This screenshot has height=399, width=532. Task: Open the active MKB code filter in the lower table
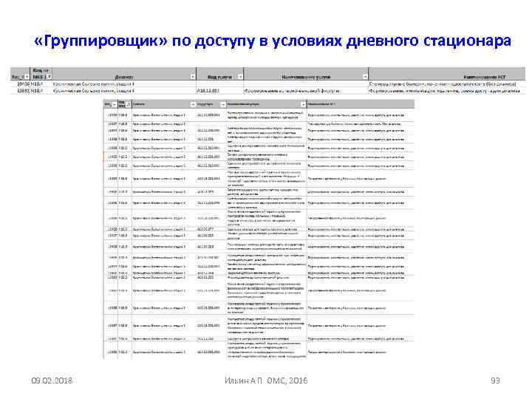[129, 104]
